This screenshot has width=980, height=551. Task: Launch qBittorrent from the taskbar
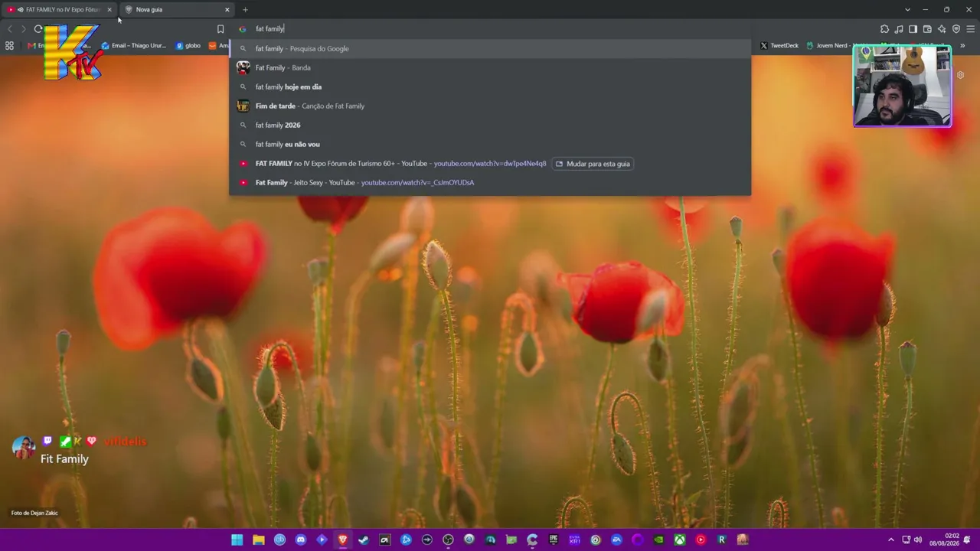279,540
